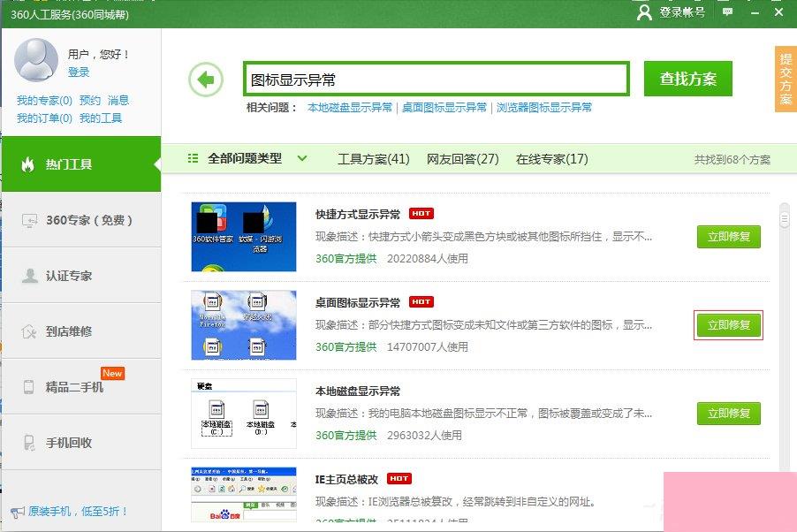Click the 快捷方式显示异常 result title
Viewport: 797px width, 532px height.
[358, 214]
